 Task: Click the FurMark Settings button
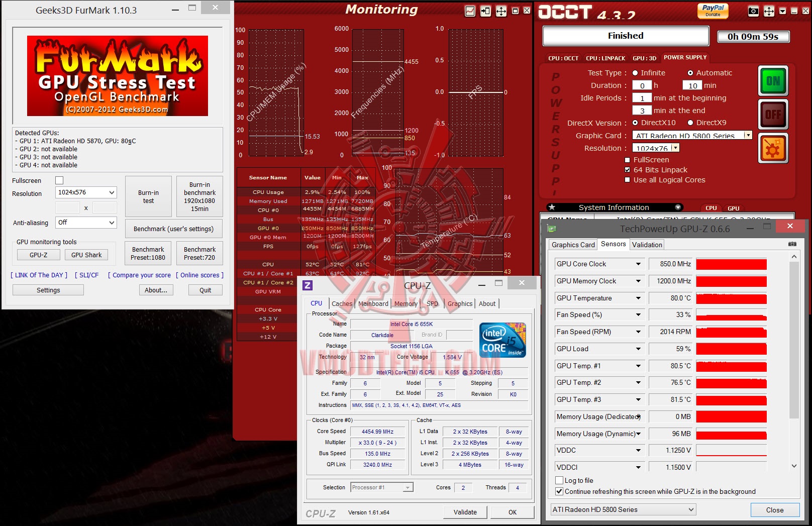click(x=48, y=290)
